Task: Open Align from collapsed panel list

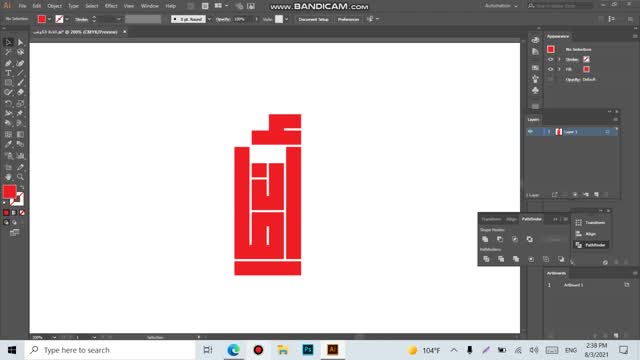Action: pyautogui.click(x=591, y=233)
